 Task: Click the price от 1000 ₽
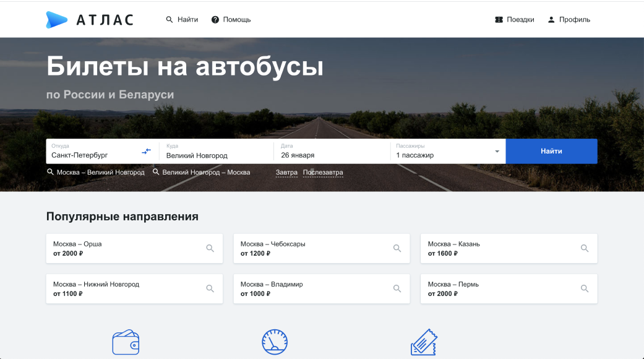click(x=255, y=293)
